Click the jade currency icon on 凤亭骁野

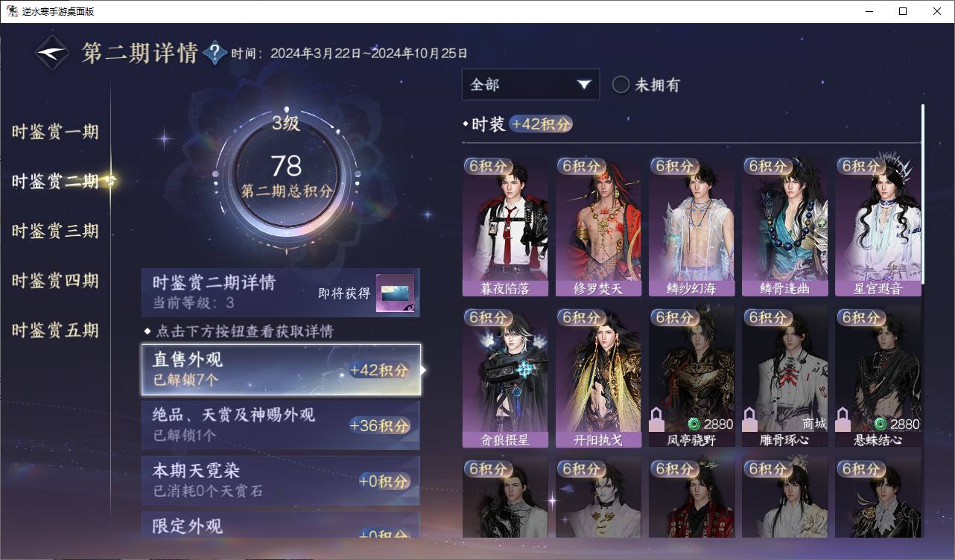point(694,424)
